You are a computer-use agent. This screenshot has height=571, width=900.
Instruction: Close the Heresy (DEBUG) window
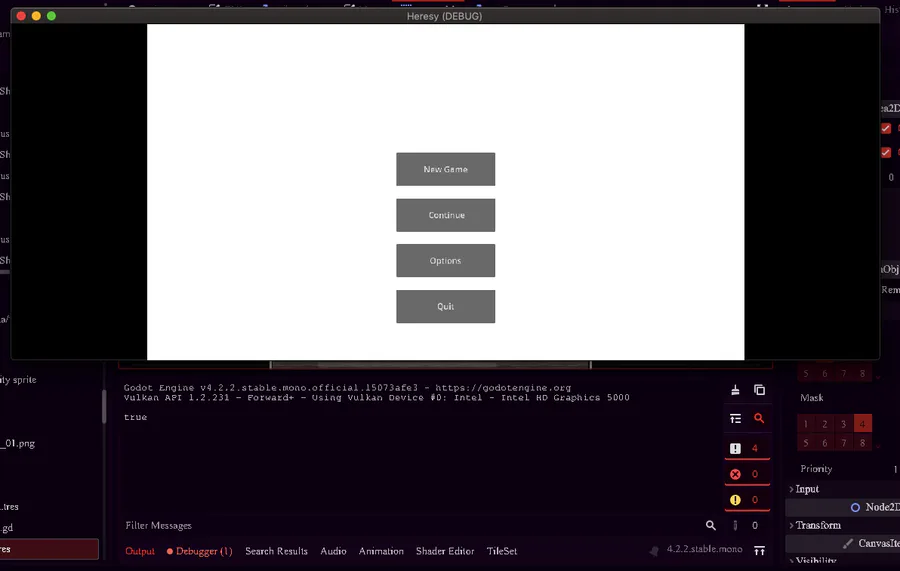pyautogui.click(x=21, y=16)
